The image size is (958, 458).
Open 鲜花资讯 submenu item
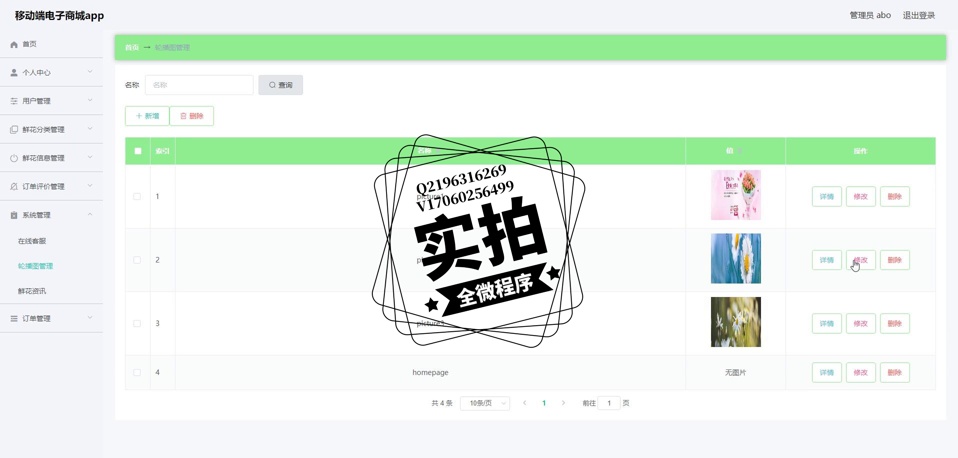point(32,291)
